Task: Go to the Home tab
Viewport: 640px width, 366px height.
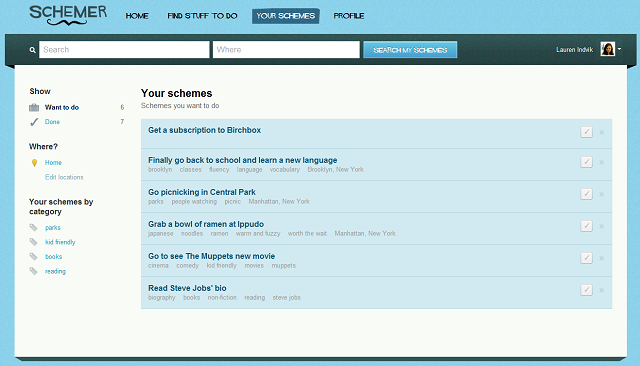Action: (x=137, y=16)
